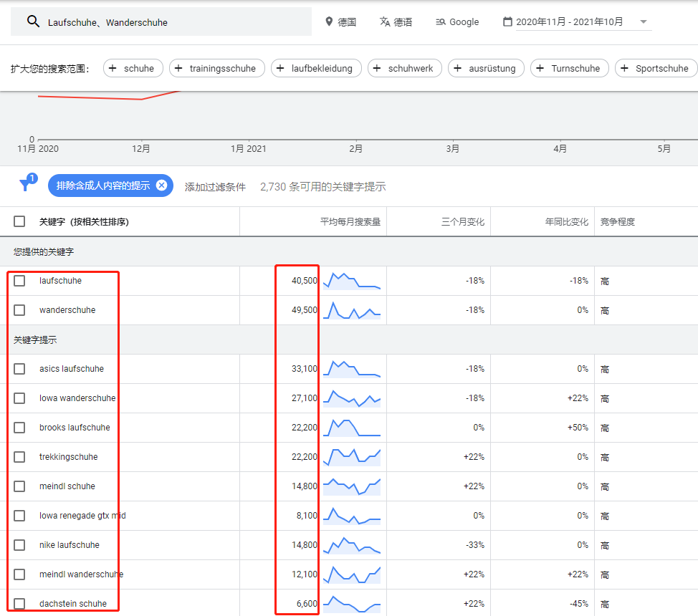Click the 您提供的关键字 section header
The width and height of the screenshot is (698, 616).
pyautogui.click(x=44, y=251)
